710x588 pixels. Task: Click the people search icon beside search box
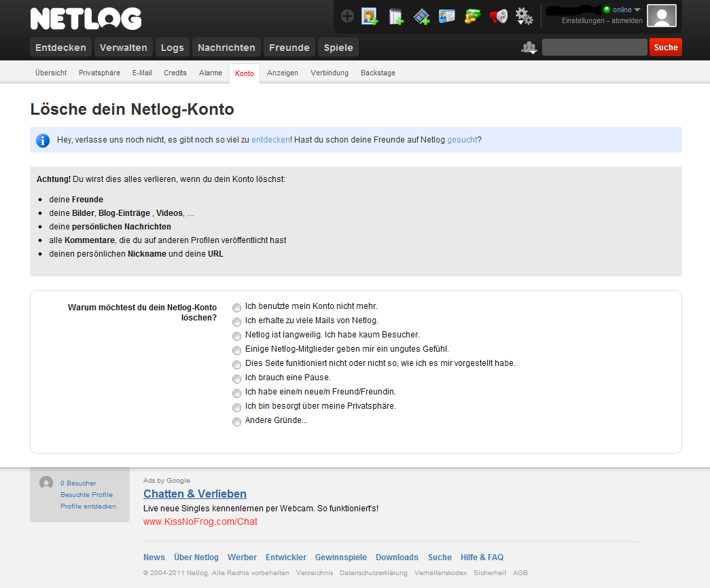pyautogui.click(x=529, y=47)
